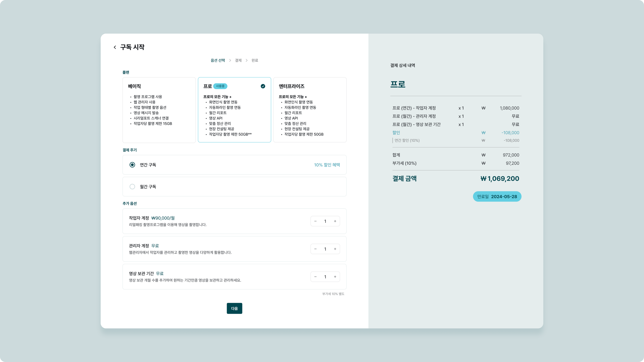Image resolution: width=644 pixels, height=362 pixels.
Task: Select the 연간 구독 radio button
Action: [x=132, y=165]
